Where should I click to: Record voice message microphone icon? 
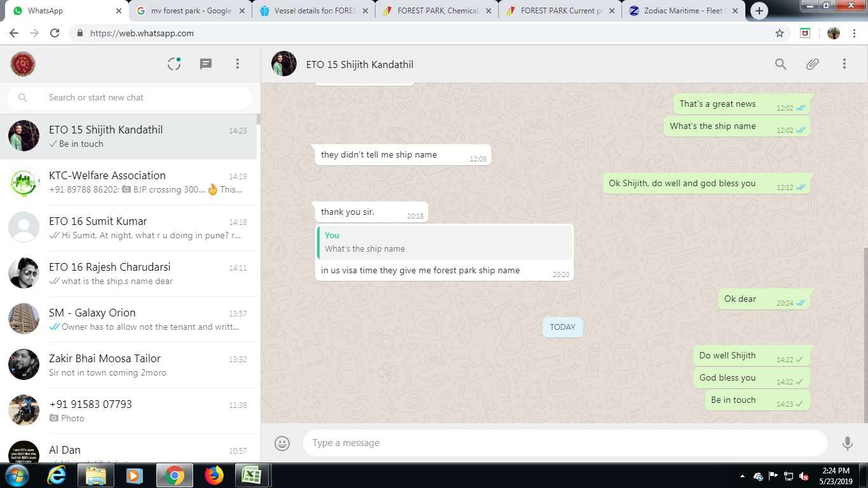tap(847, 443)
